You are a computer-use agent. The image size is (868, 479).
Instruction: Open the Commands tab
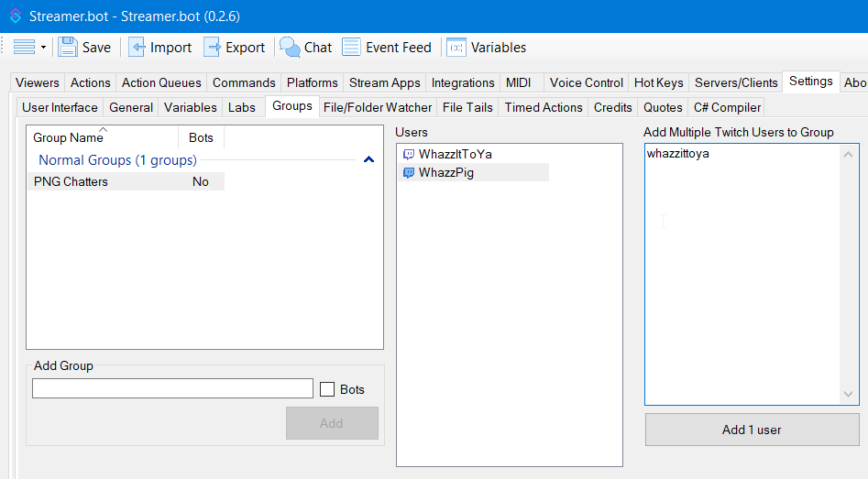244,82
